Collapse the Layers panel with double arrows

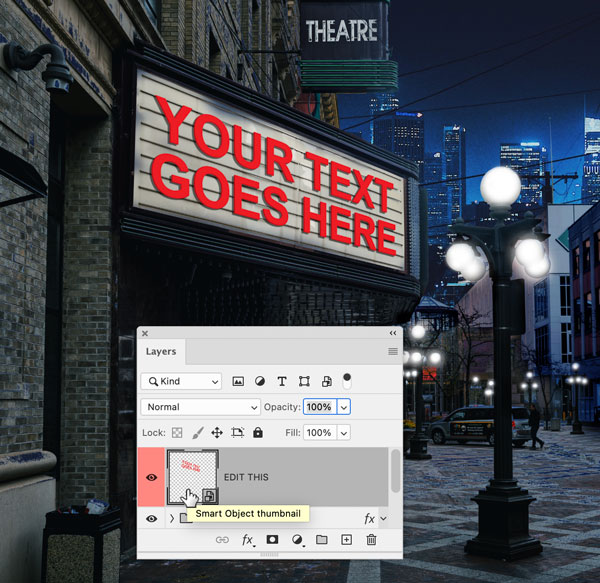[x=393, y=333]
